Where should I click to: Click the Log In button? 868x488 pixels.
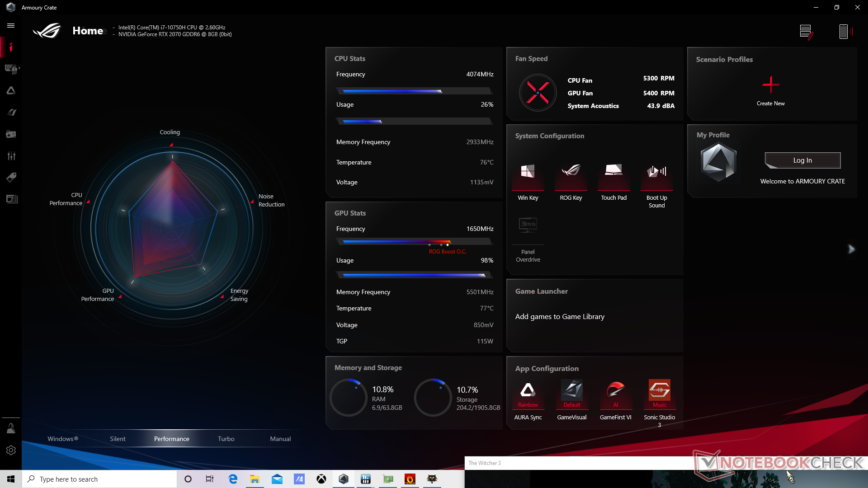click(x=802, y=160)
